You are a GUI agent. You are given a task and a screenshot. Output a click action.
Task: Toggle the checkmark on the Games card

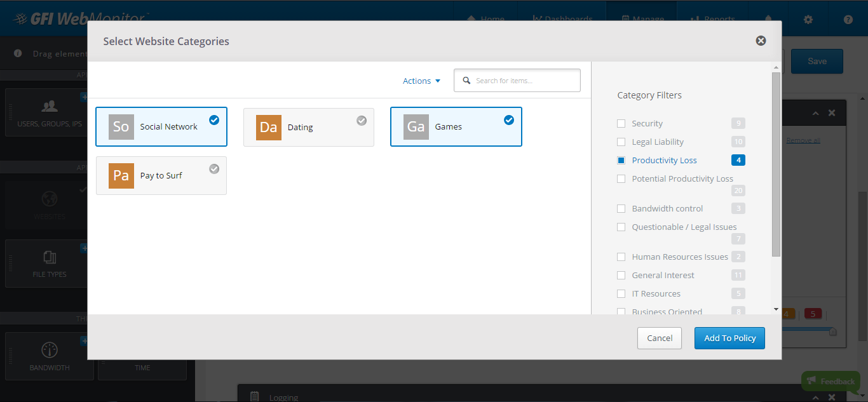pyautogui.click(x=509, y=119)
